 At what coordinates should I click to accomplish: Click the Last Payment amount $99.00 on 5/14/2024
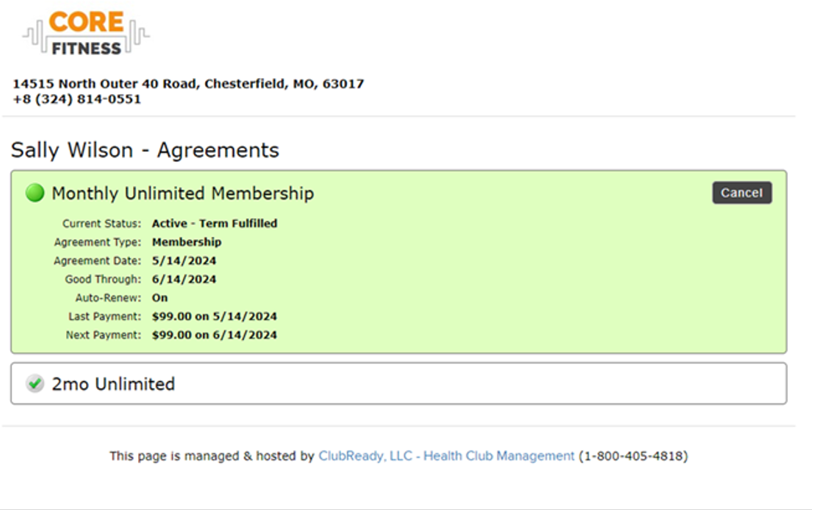(x=214, y=317)
